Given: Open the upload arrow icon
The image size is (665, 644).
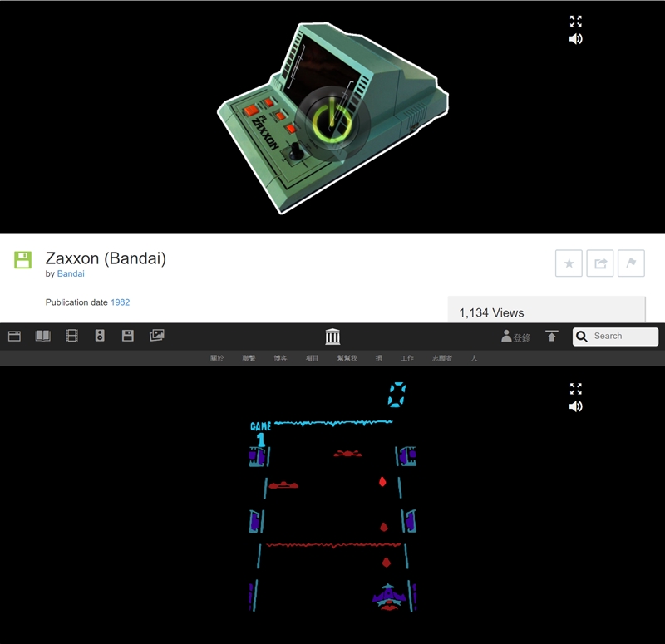Looking at the screenshot, I should tap(551, 336).
